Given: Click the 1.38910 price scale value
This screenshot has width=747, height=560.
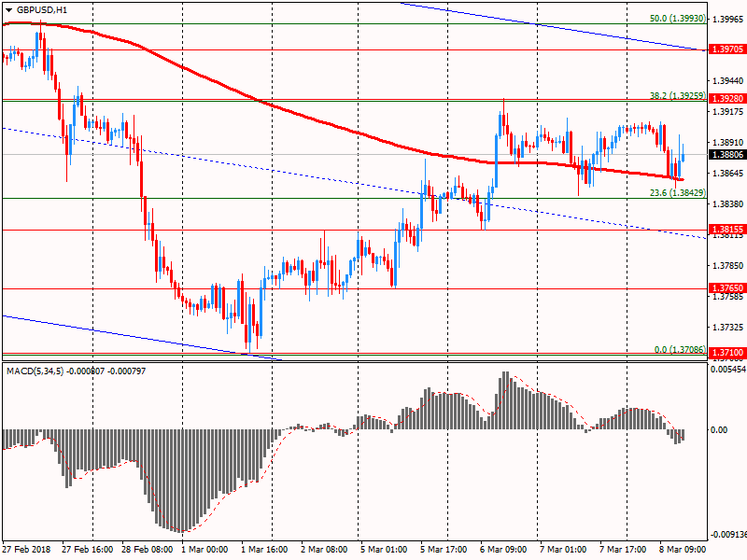Looking at the screenshot, I should click(728, 142).
